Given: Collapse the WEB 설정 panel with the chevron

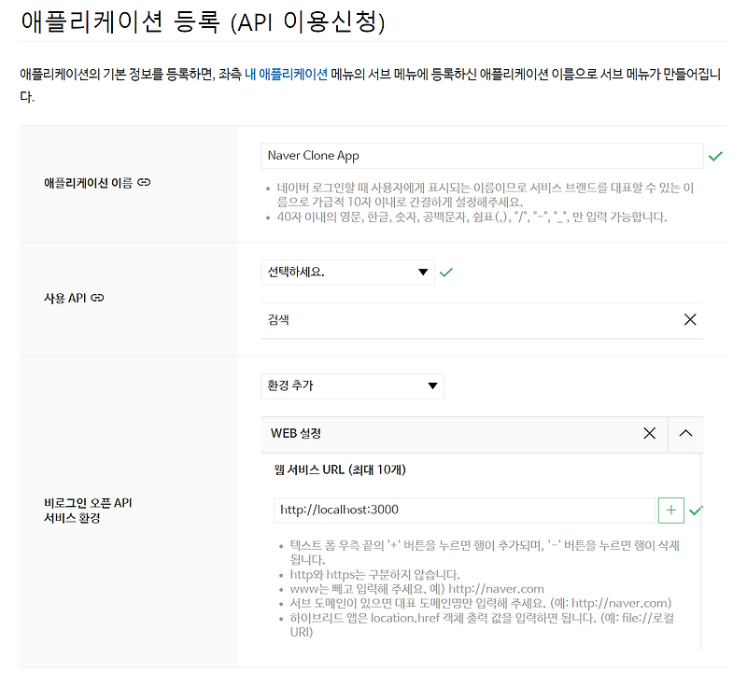Looking at the screenshot, I should pos(685,433).
